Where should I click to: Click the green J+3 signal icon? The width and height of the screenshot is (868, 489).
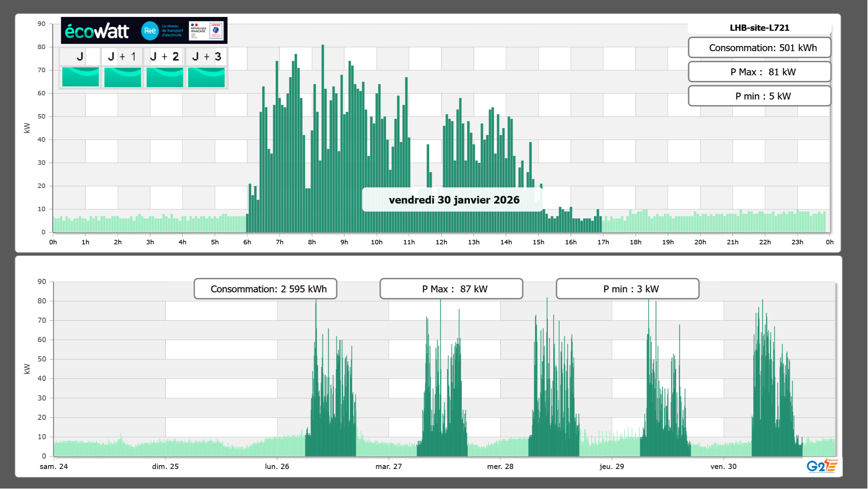point(206,77)
